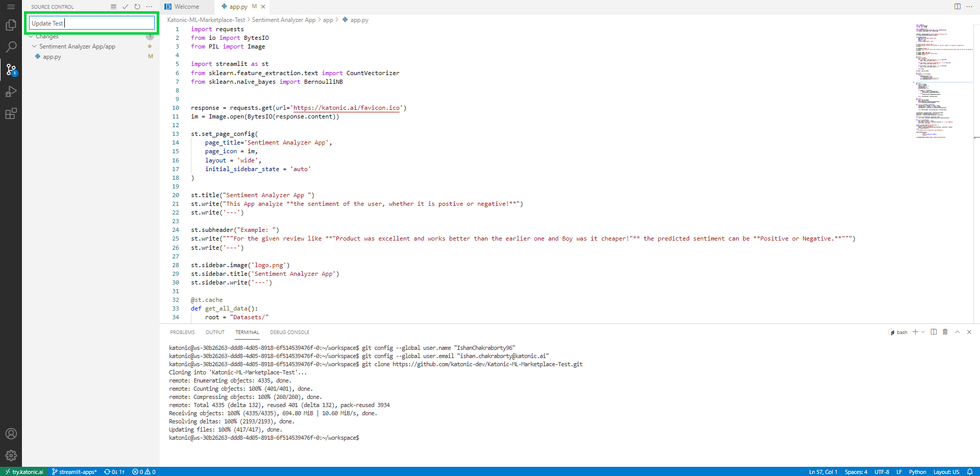Change end of line sequence LF
This screenshot has width=980, height=476.
[899, 472]
